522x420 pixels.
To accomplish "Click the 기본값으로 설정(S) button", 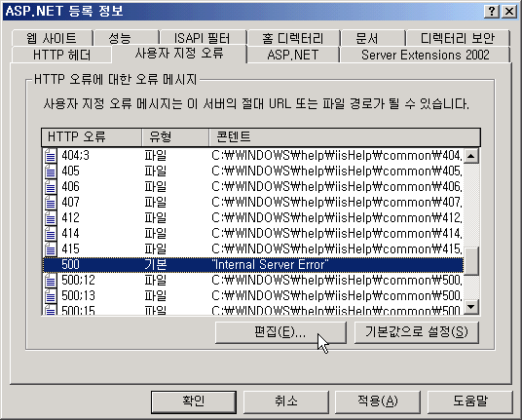I will click(417, 332).
